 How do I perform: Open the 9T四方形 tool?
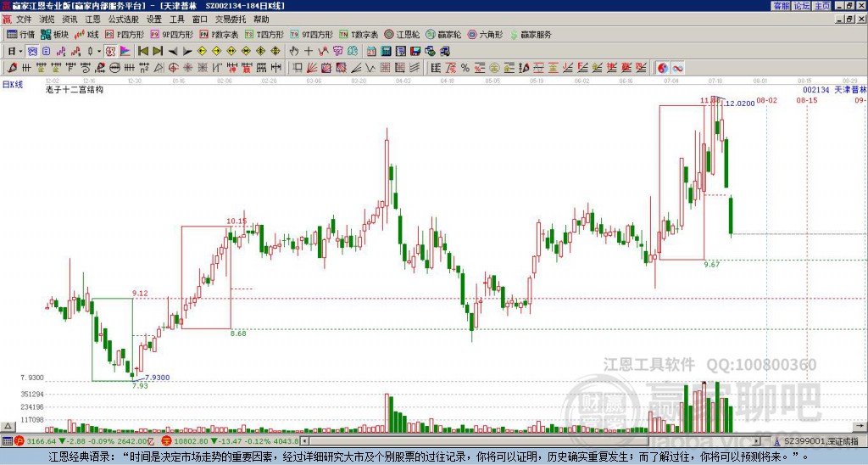[x=312, y=34]
